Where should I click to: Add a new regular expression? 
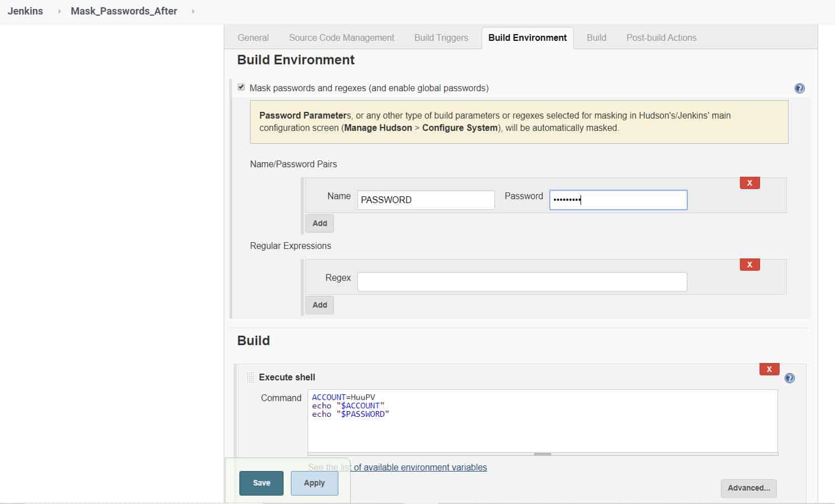click(x=319, y=305)
